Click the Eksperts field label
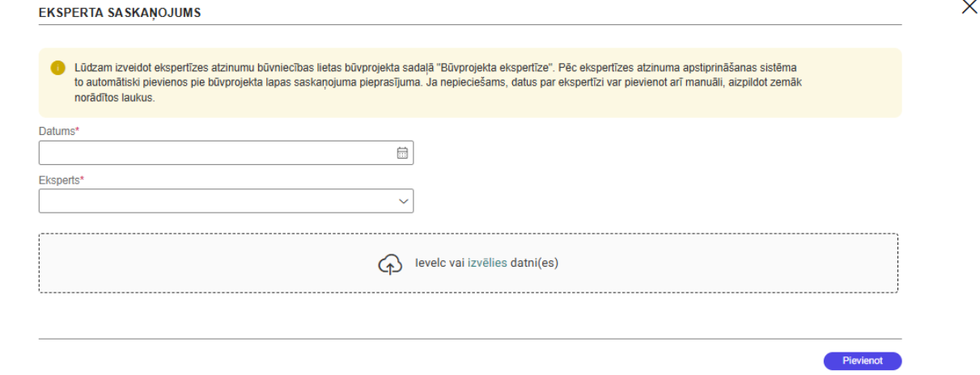The image size is (980, 375). point(57,180)
